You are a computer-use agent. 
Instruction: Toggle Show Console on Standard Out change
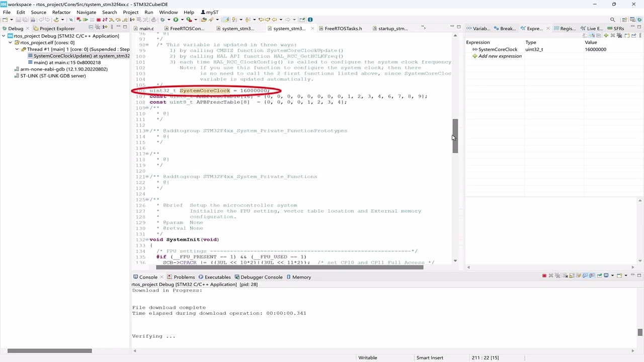pos(585,276)
